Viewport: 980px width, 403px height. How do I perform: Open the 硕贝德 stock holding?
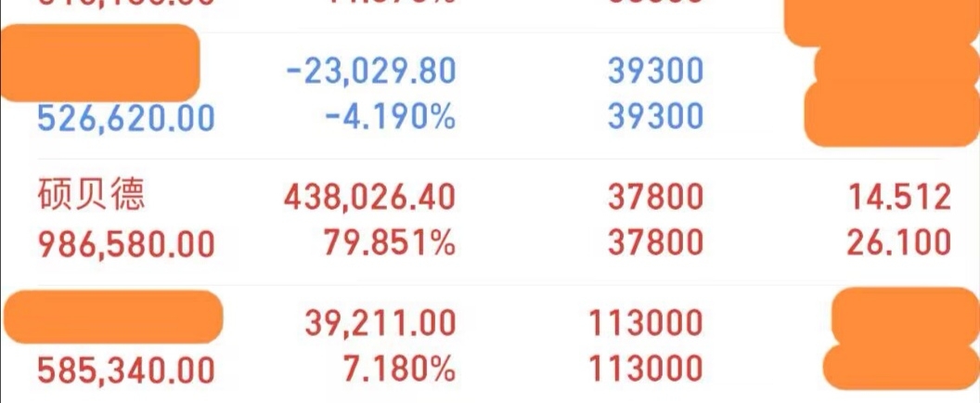(91, 197)
